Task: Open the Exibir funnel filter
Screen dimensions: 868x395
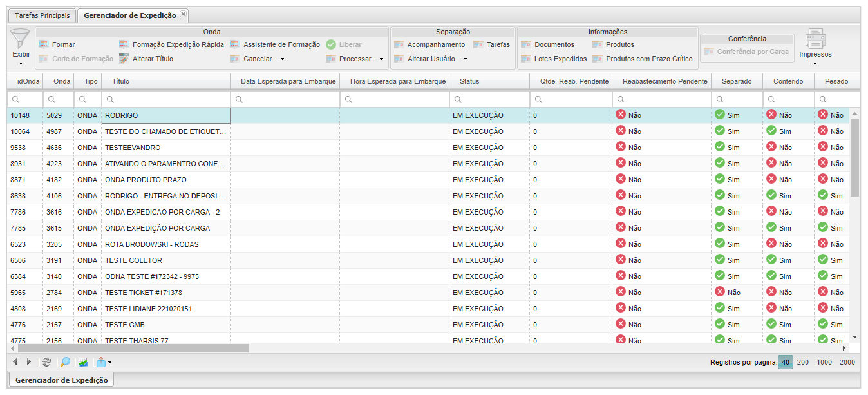Action: point(21,46)
